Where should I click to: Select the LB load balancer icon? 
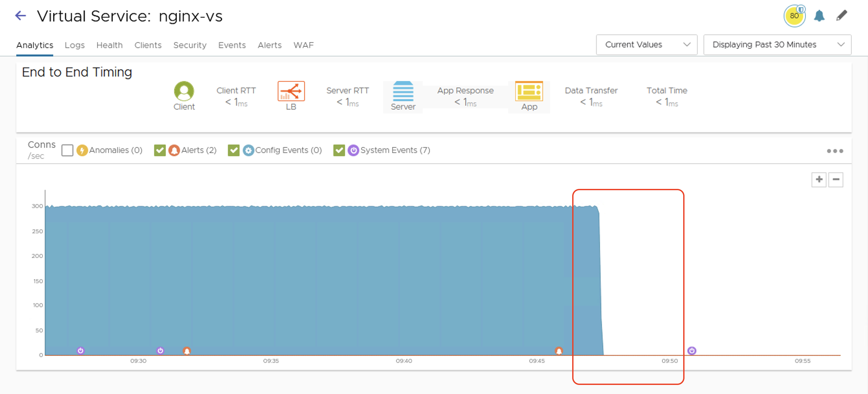pyautogui.click(x=291, y=91)
